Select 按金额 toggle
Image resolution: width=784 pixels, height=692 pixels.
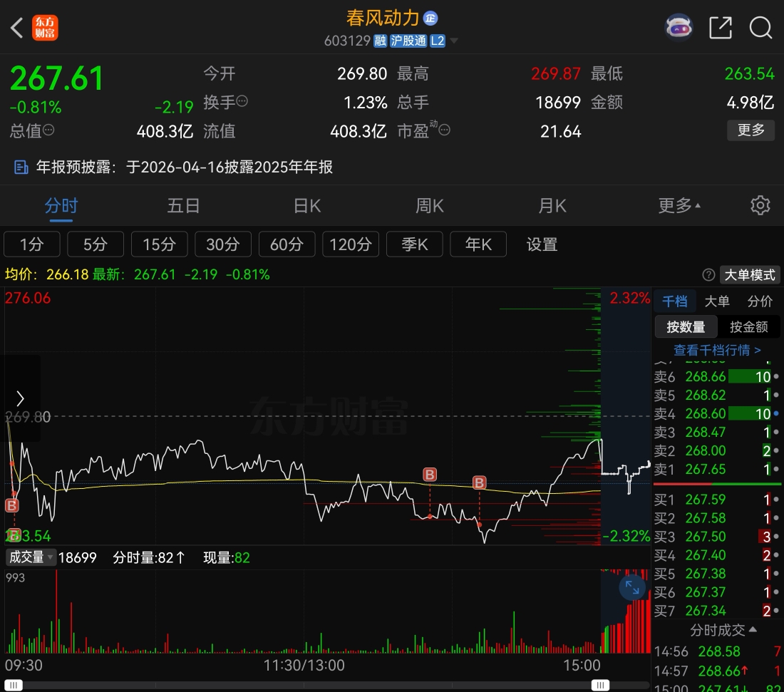748,326
